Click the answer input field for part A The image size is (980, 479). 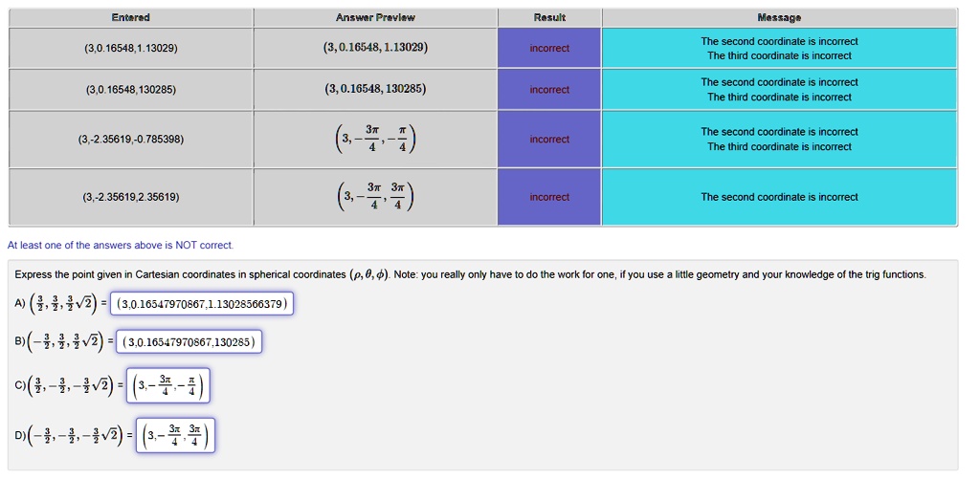tap(201, 303)
